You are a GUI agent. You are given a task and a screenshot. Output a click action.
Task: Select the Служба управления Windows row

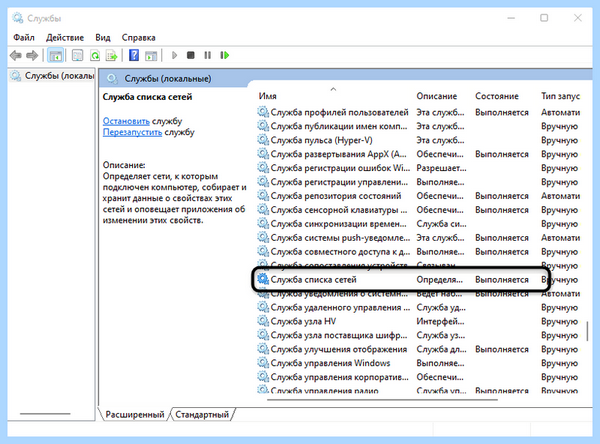click(x=419, y=363)
